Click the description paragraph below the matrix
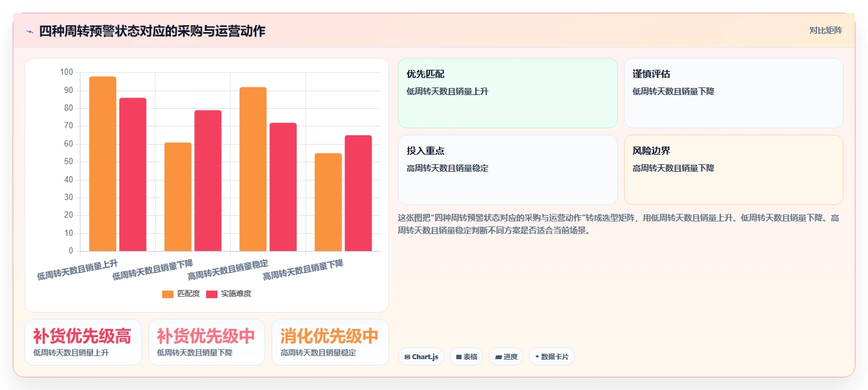Screen dimensions: 868x390 tap(619, 224)
